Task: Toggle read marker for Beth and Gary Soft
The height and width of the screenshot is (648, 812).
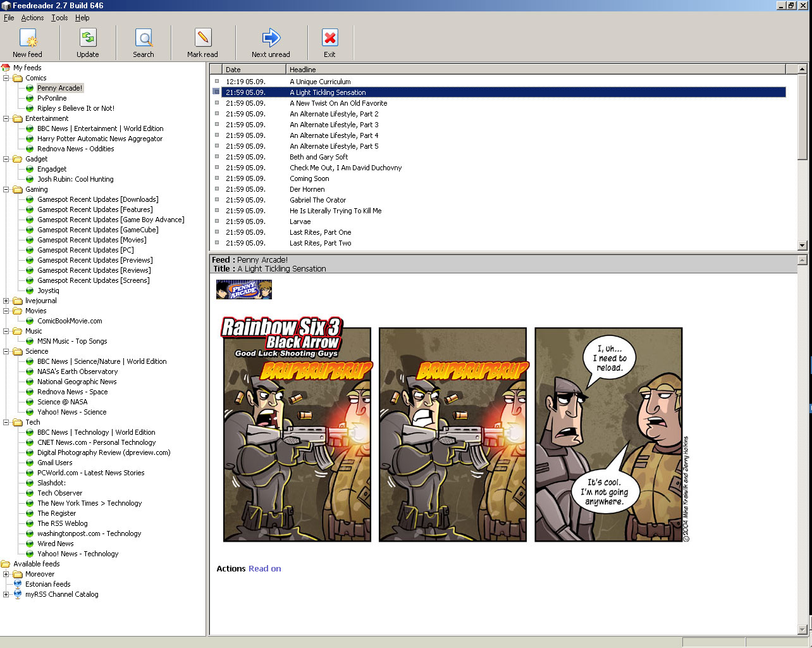Action: pos(217,157)
